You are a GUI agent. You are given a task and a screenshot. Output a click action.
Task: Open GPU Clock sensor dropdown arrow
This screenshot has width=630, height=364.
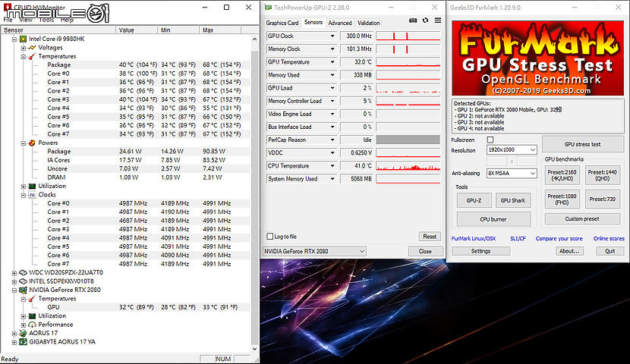[332, 36]
